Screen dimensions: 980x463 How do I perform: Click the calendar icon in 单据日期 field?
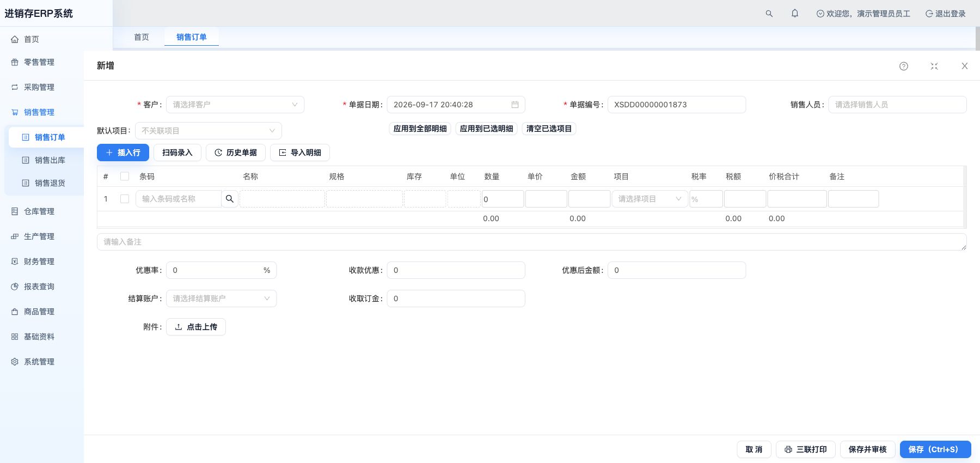tap(515, 105)
